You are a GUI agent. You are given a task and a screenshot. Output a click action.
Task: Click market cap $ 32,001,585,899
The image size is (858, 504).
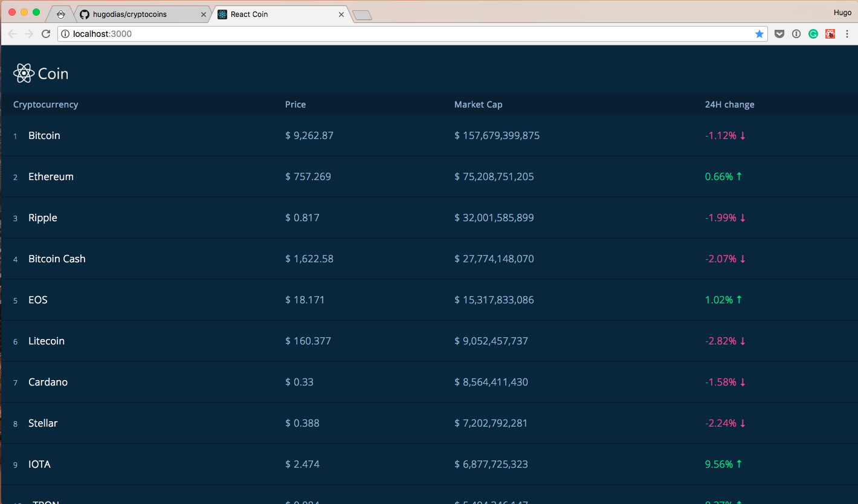[x=494, y=218]
